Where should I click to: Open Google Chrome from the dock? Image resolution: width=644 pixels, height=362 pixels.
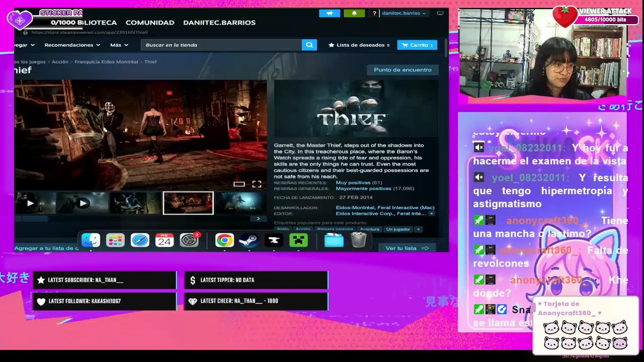click(224, 240)
